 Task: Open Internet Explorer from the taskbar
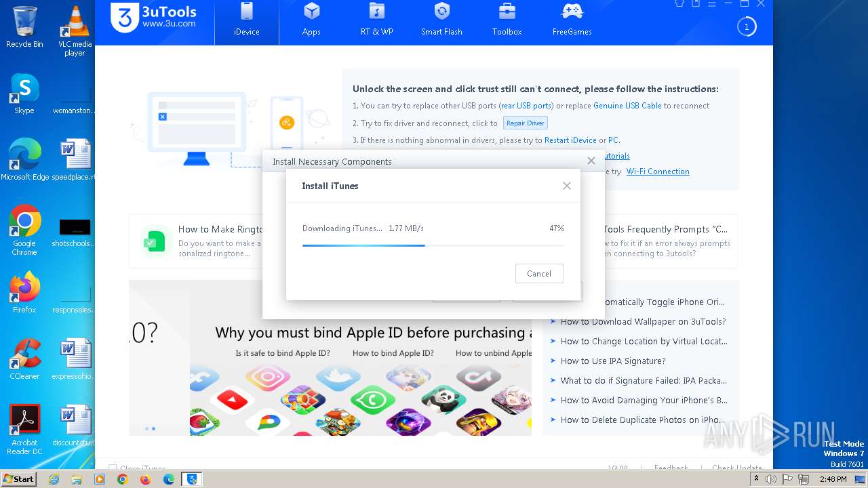(54, 479)
